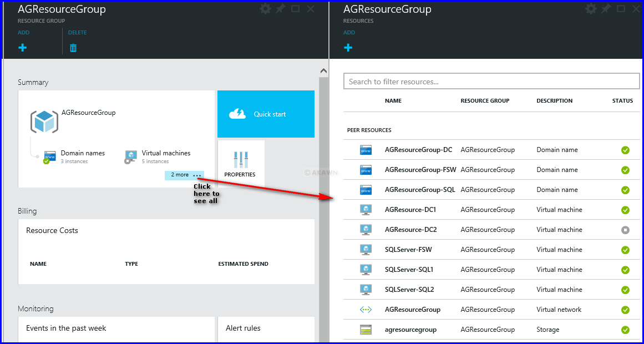Select the AGResource-DC1 row name

click(x=410, y=210)
